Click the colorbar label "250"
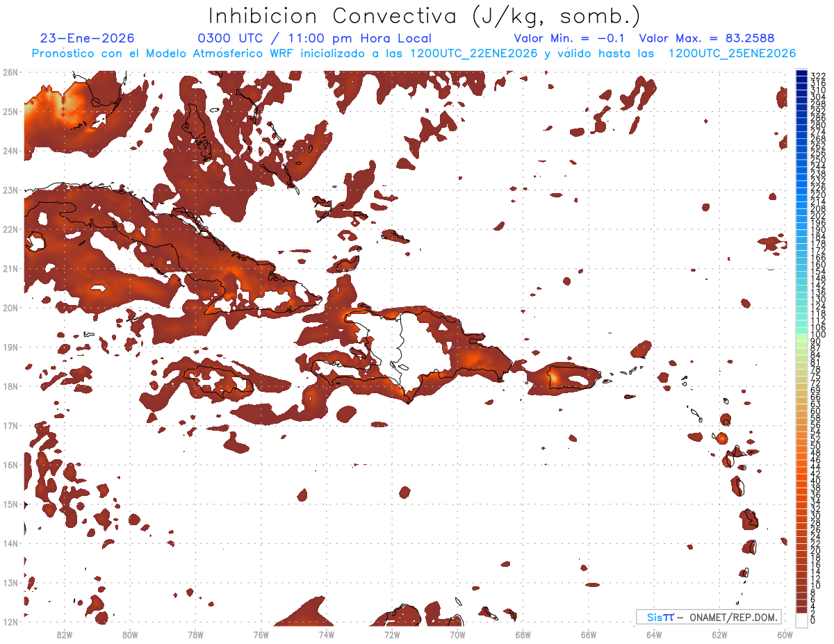The height and width of the screenshot is (644, 834). pyautogui.click(x=818, y=160)
